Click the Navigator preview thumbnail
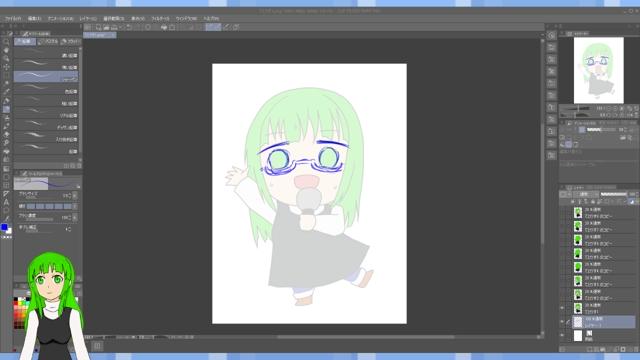 tap(598, 70)
